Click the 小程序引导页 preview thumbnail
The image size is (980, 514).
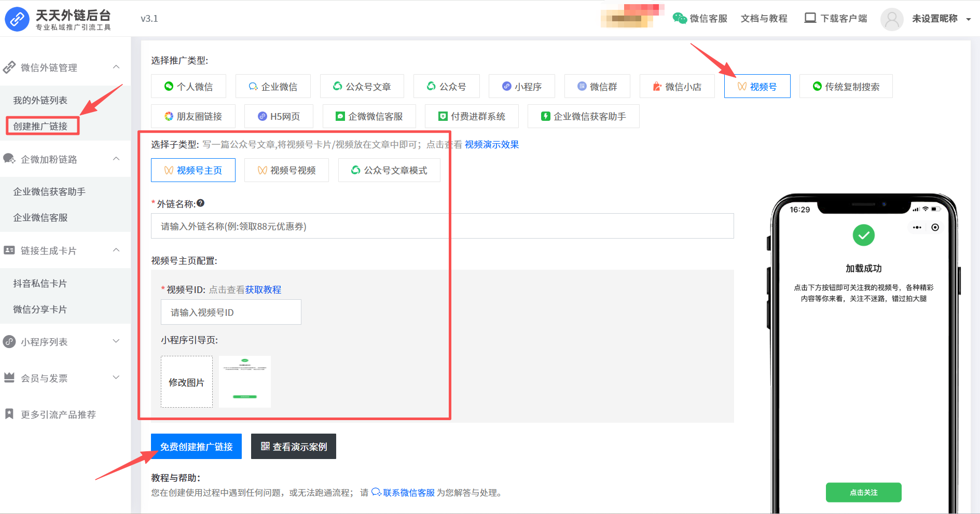[245, 382]
